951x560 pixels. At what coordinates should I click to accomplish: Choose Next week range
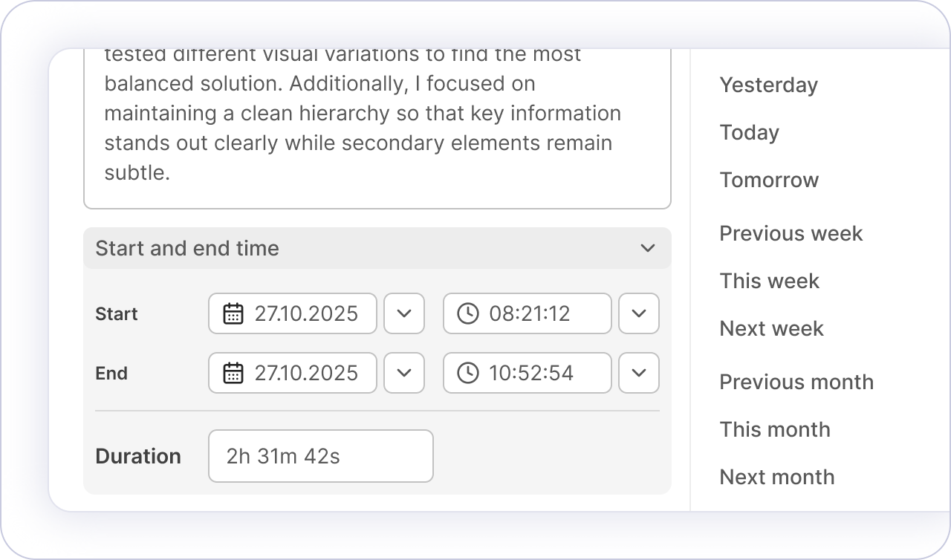(x=771, y=329)
